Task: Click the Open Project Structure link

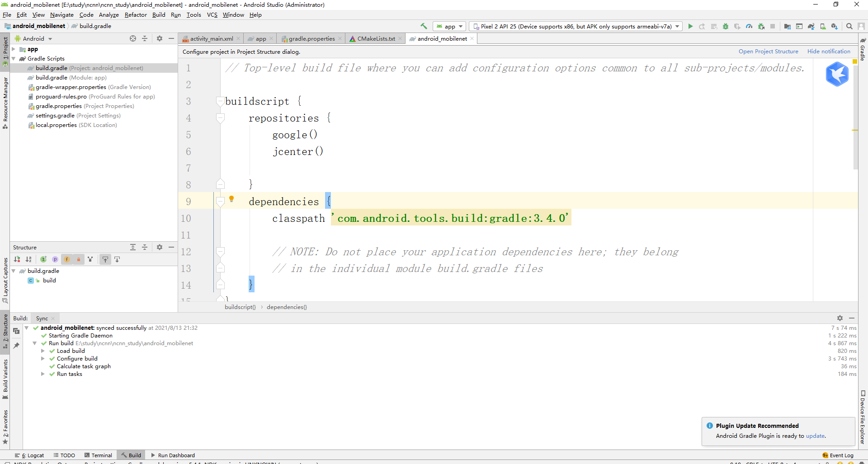Action: tap(768, 51)
